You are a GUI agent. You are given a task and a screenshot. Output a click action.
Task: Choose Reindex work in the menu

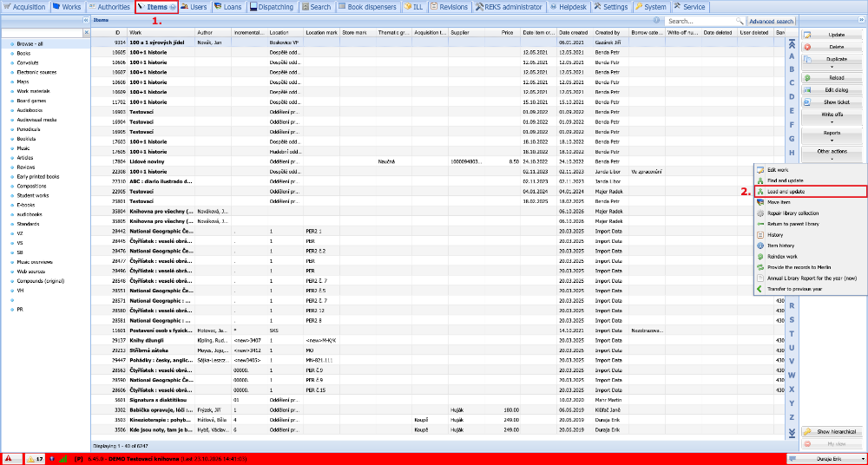(x=811, y=256)
